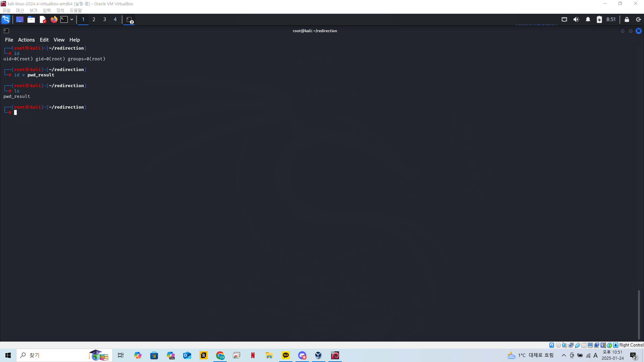Switch to workspace 3
This screenshot has width=644, height=362.
point(105,19)
